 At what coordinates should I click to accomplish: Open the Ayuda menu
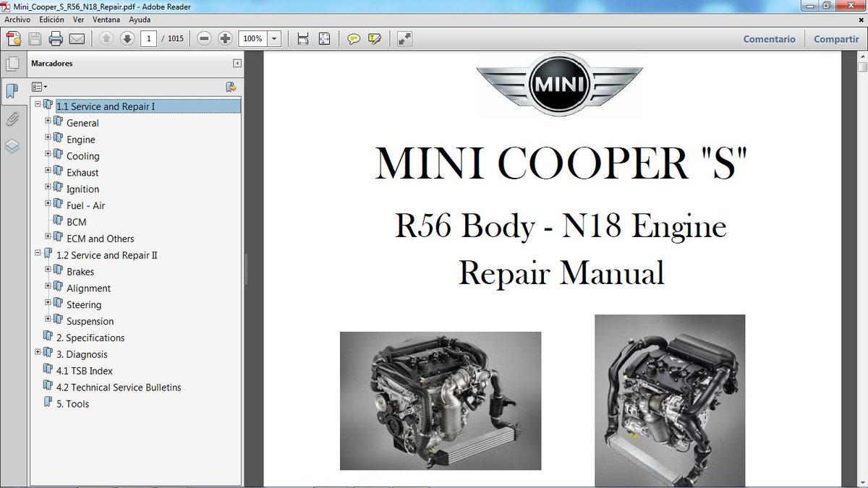(x=140, y=20)
